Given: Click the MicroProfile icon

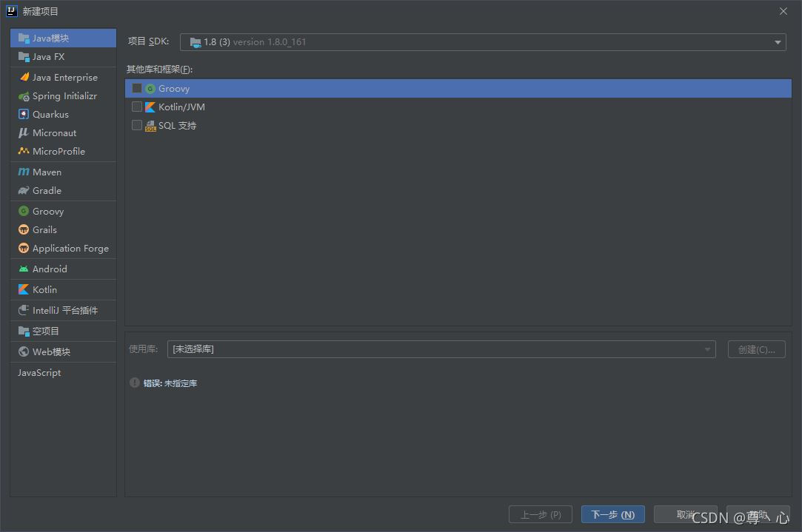Looking at the screenshot, I should [24, 151].
